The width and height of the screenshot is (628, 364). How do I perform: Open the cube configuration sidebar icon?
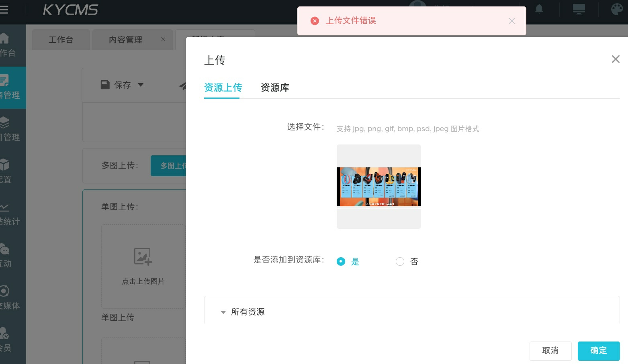4,165
